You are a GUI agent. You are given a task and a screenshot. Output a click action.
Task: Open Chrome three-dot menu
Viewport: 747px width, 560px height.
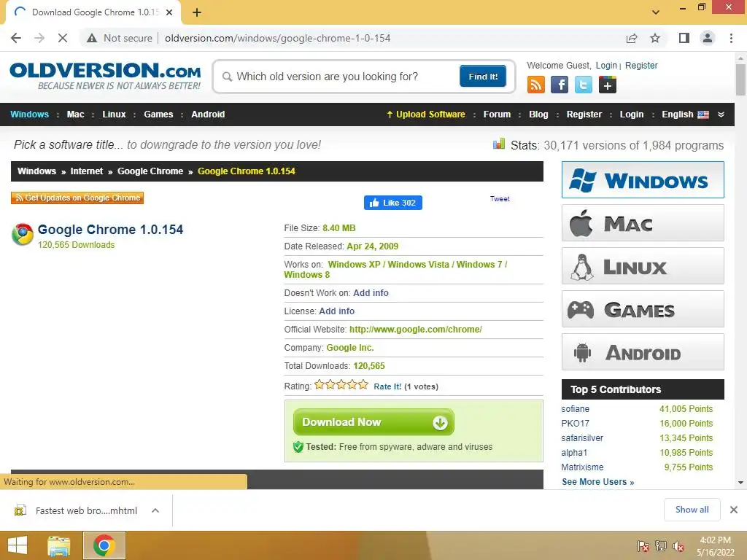point(731,38)
